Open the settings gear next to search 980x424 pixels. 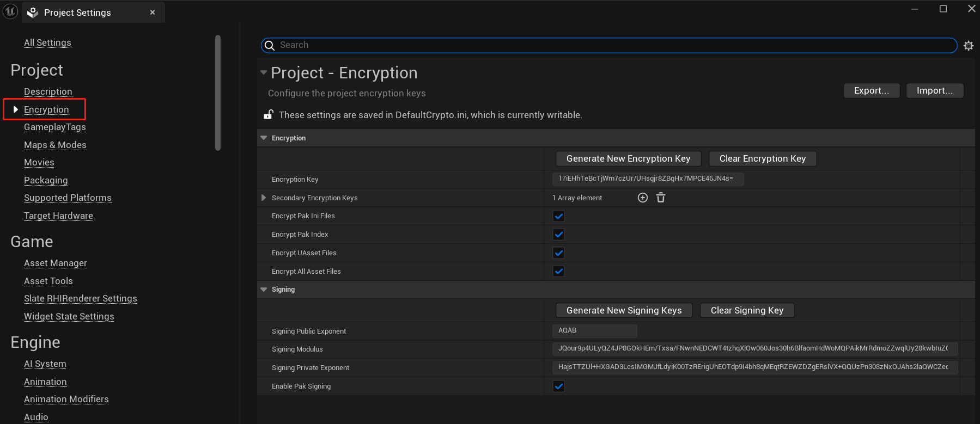point(968,46)
